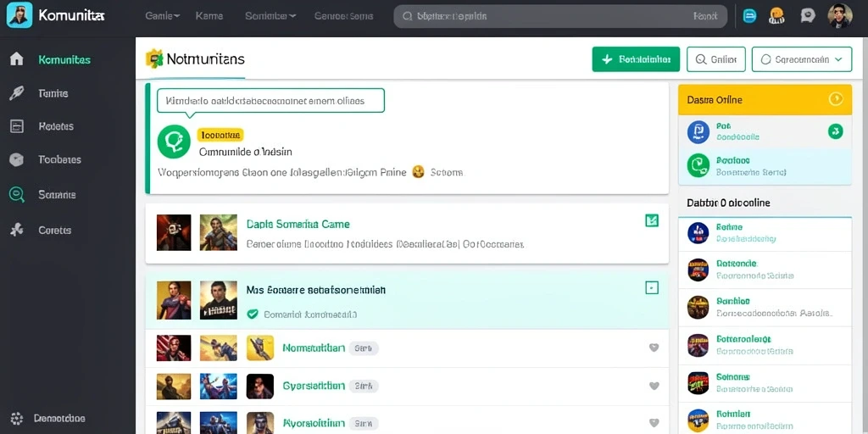Select the Rotnande entry in right list

coord(765,269)
